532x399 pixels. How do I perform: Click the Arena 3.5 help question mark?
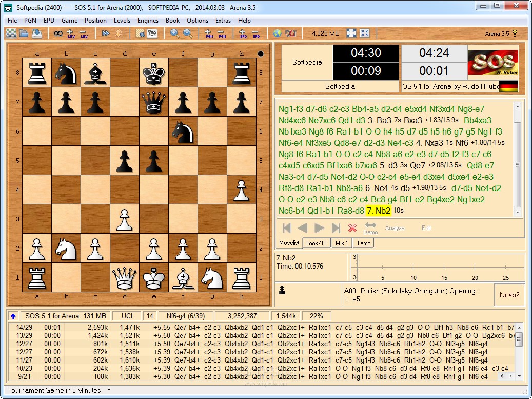515,33
